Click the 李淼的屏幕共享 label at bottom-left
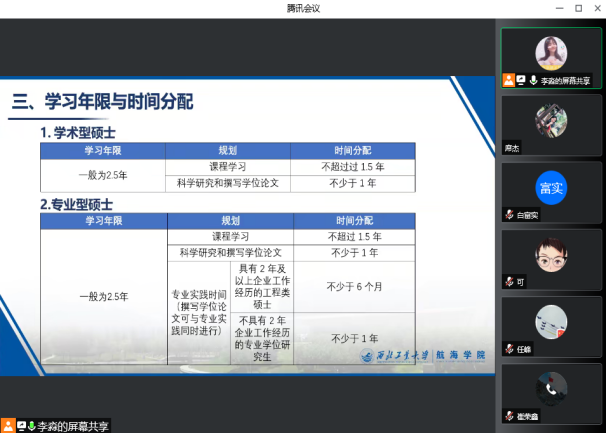The image size is (606, 433). click(73, 426)
